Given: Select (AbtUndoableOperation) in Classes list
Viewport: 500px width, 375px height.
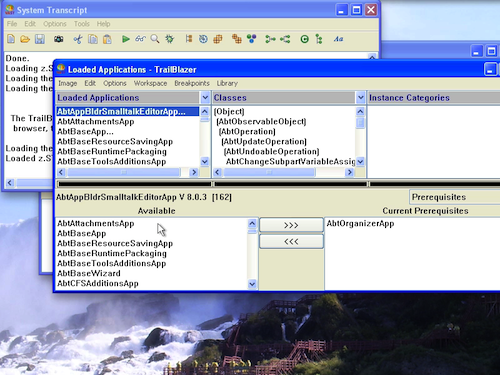Looking at the screenshot, I should [284, 151].
